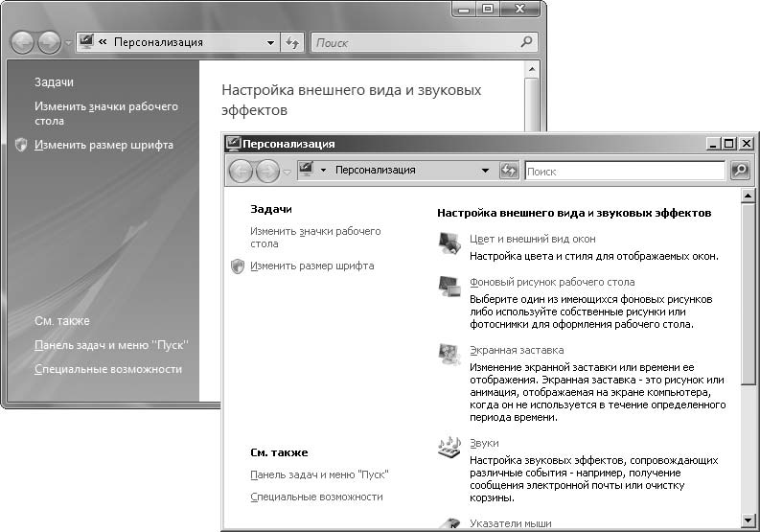Minimize the front Персонализация window
The width and height of the screenshot is (760, 532).
713,144
